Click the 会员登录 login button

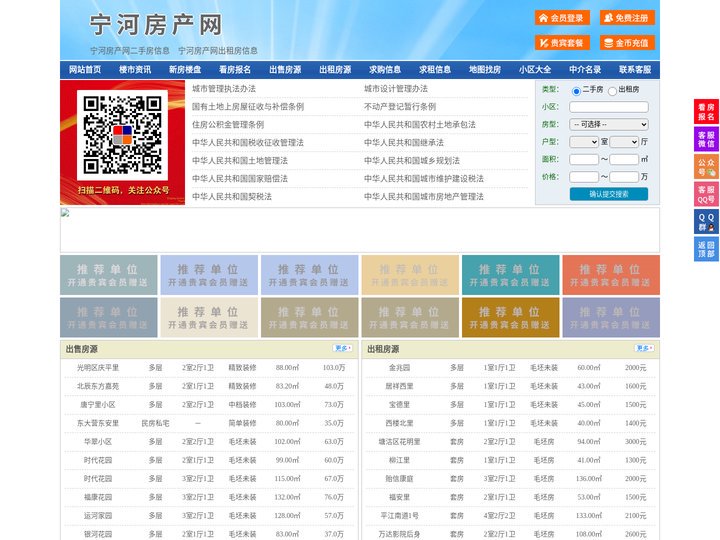click(x=562, y=18)
